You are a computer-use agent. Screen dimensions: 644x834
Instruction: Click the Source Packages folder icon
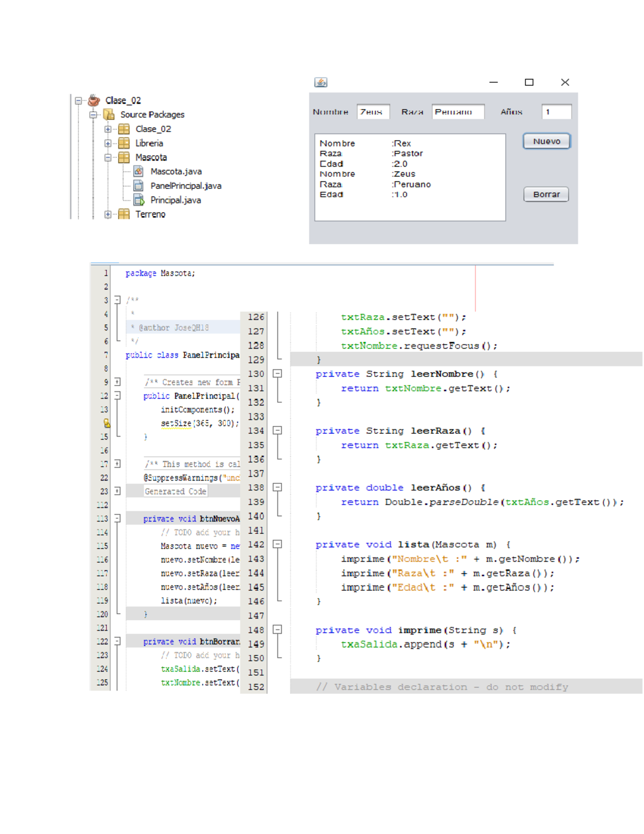point(109,114)
